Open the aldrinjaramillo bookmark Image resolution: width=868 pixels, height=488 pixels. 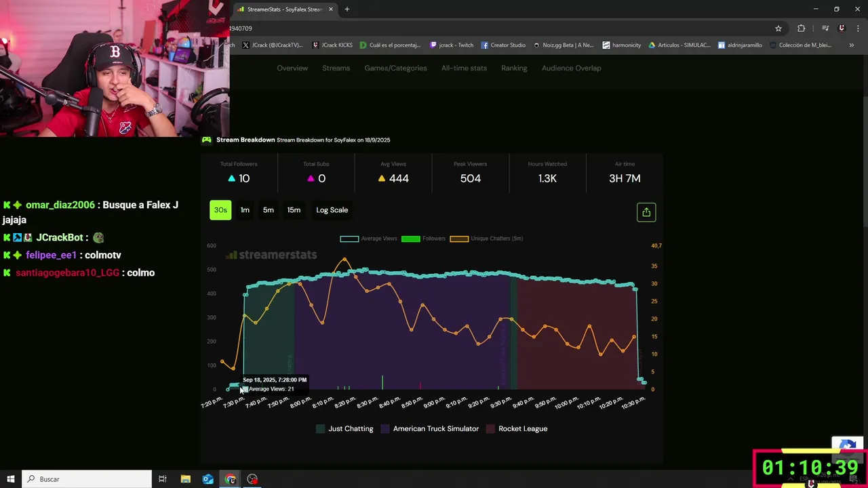(740, 45)
